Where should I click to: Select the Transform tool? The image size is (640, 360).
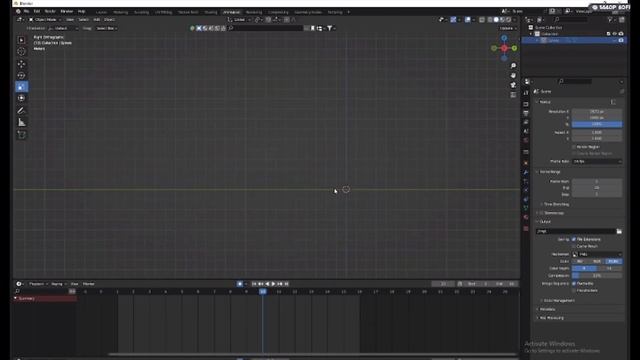[22, 98]
